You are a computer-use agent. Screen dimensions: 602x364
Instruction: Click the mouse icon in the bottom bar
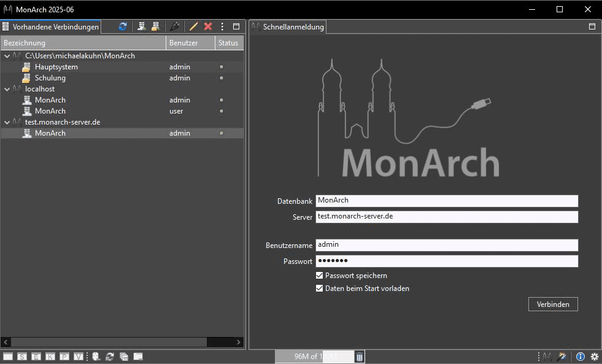click(x=96, y=357)
